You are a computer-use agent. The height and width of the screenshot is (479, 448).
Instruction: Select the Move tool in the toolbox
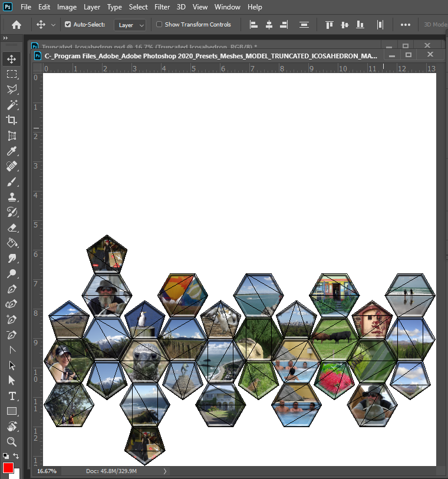pyautogui.click(x=12, y=59)
